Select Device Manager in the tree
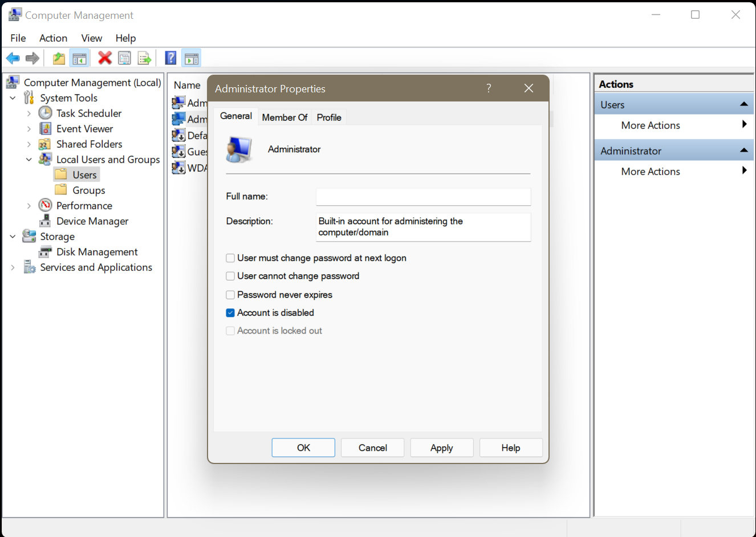Image resolution: width=756 pixels, height=537 pixels. pyautogui.click(x=92, y=221)
